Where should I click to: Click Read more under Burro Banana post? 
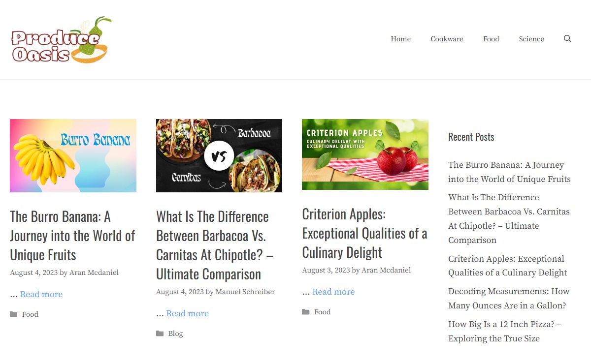[41, 294]
